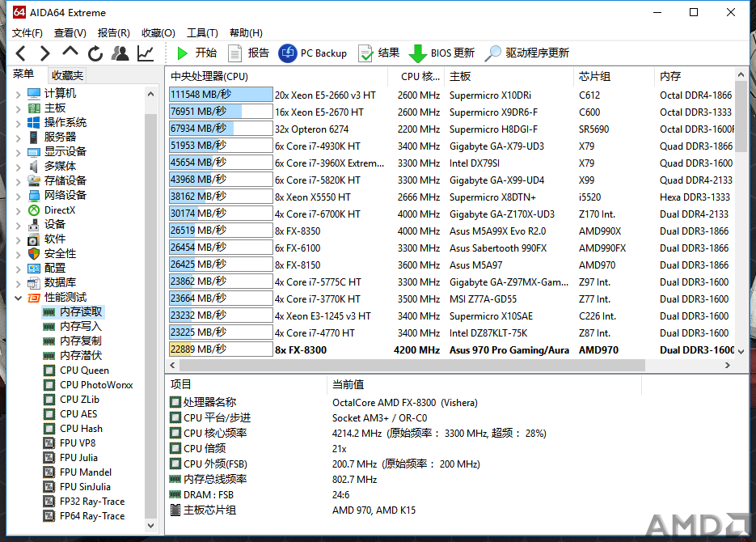This screenshot has width=756, height=542.
Task: Select the FPU Mandel benchmark
Action: click(x=78, y=472)
